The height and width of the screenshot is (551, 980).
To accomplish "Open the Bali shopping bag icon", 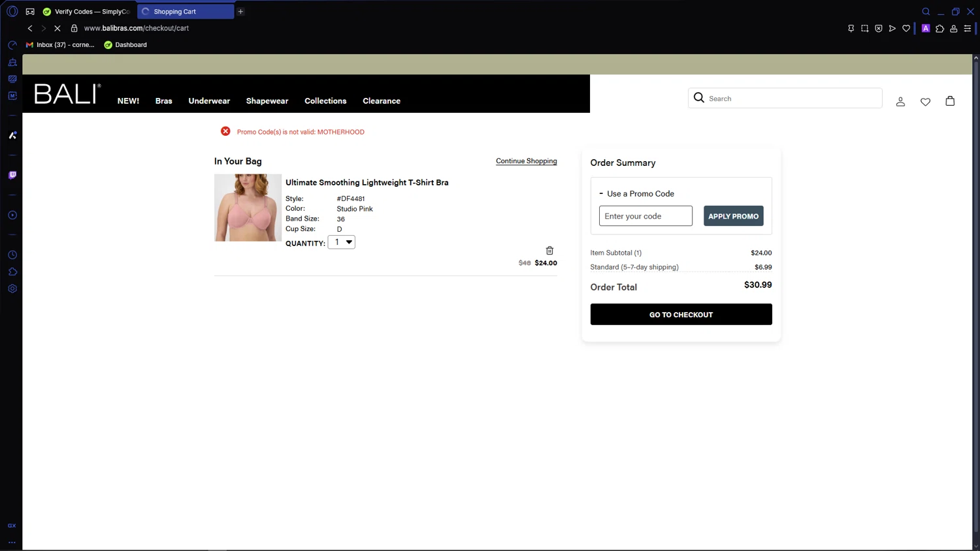I will [x=950, y=101].
